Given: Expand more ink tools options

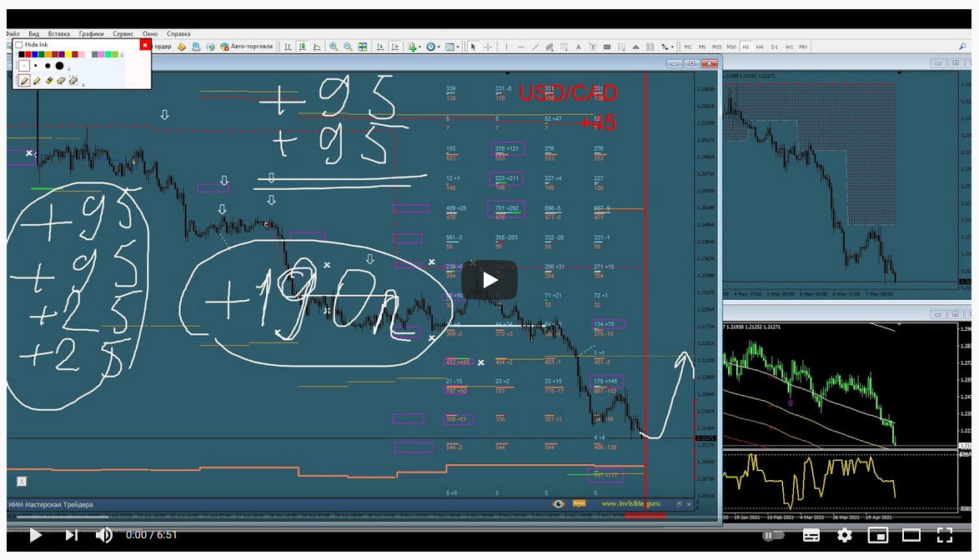Looking at the screenshot, I should pos(83,84).
